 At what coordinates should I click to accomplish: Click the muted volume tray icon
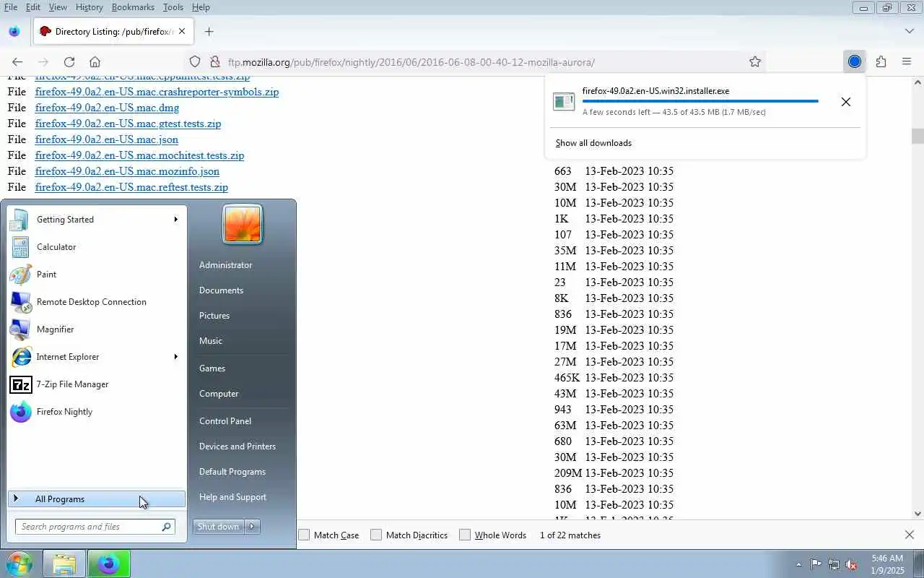tap(852, 564)
